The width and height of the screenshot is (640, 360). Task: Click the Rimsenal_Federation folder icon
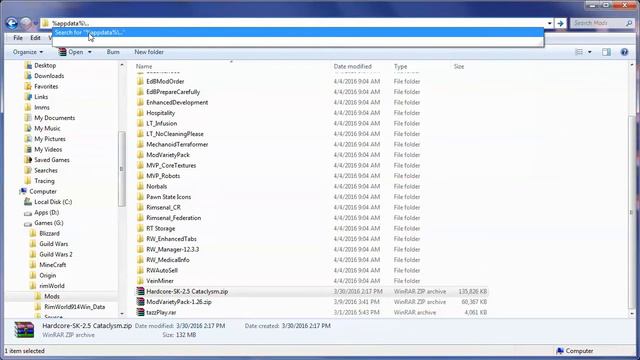pyautogui.click(x=140, y=218)
